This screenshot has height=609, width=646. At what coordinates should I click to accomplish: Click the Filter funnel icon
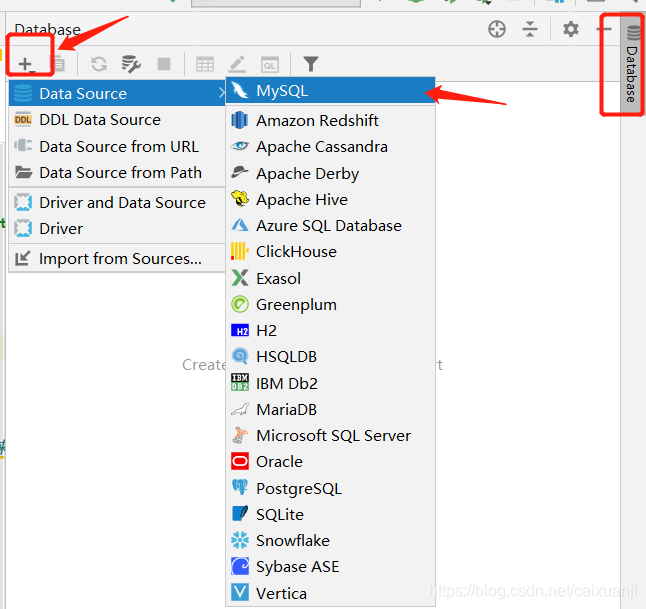click(311, 64)
